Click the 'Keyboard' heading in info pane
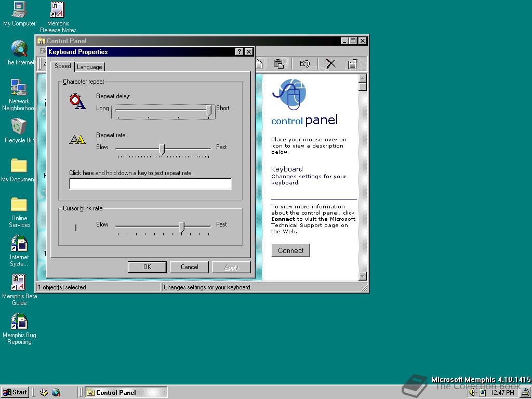Viewport: 532px width, 399px height. tap(287, 169)
